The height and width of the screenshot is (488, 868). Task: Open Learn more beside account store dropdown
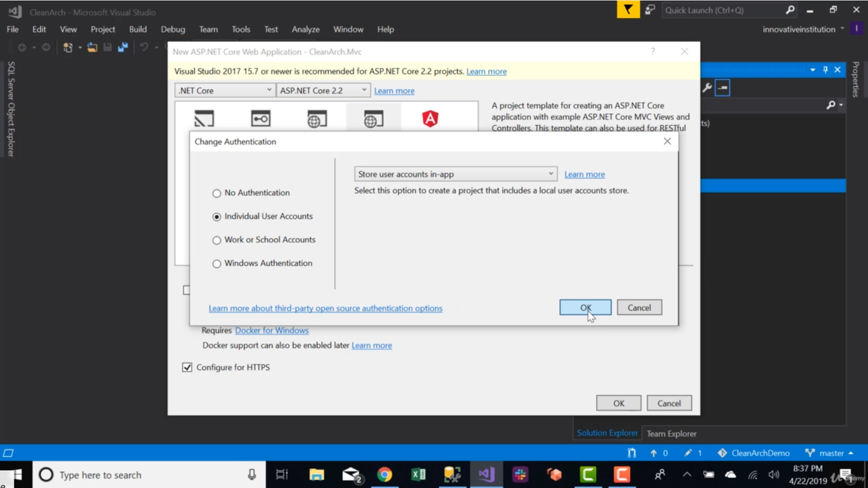coord(584,174)
